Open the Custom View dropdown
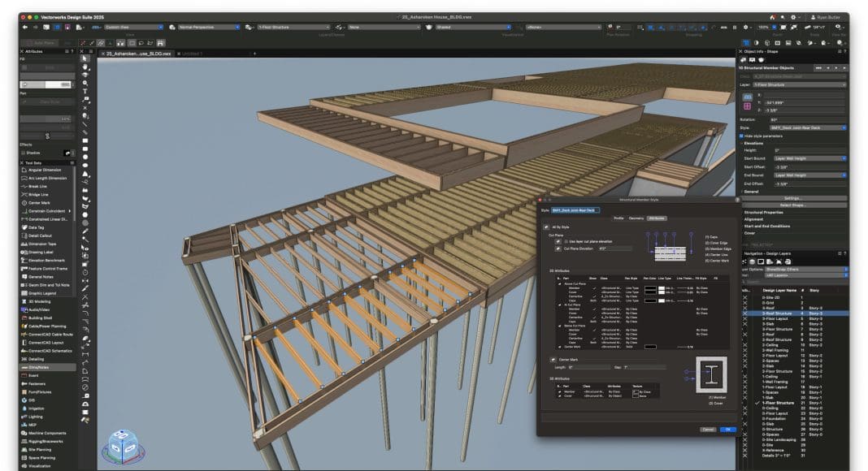 133,27
